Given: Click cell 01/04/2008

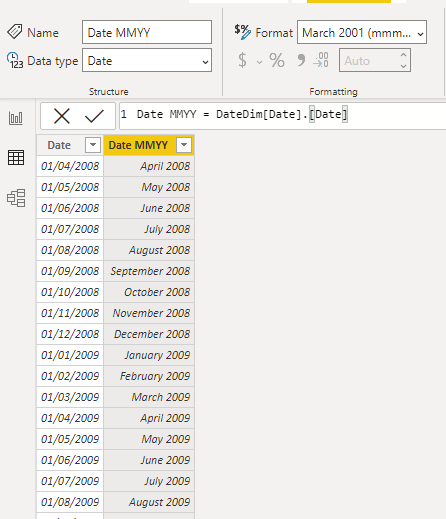Looking at the screenshot, I should coord(70,166).
